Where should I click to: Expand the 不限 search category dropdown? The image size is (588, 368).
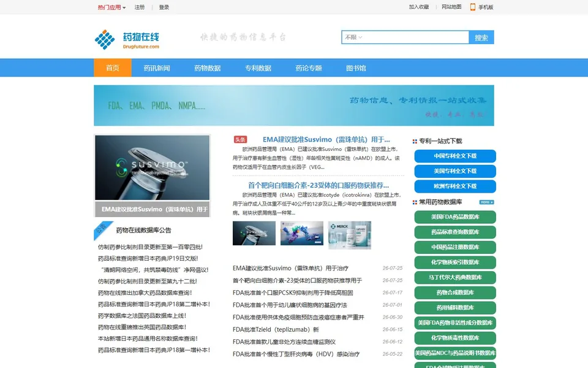(x=353, y=37)
